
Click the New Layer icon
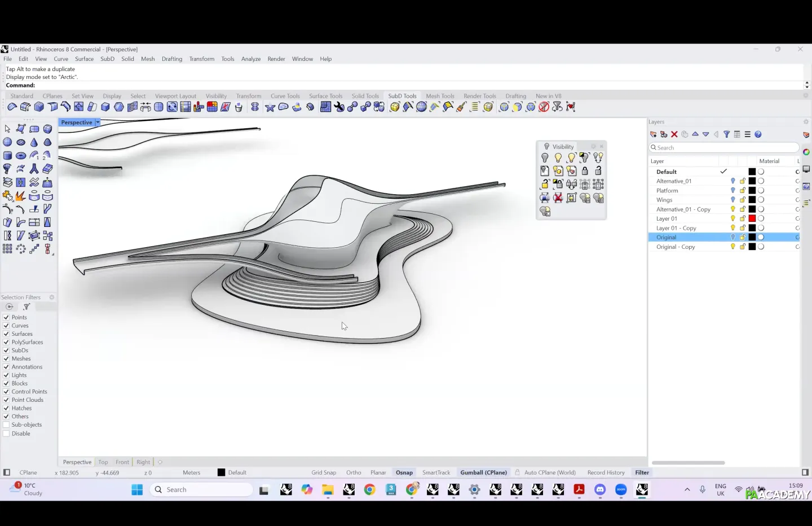coord(654,134)
